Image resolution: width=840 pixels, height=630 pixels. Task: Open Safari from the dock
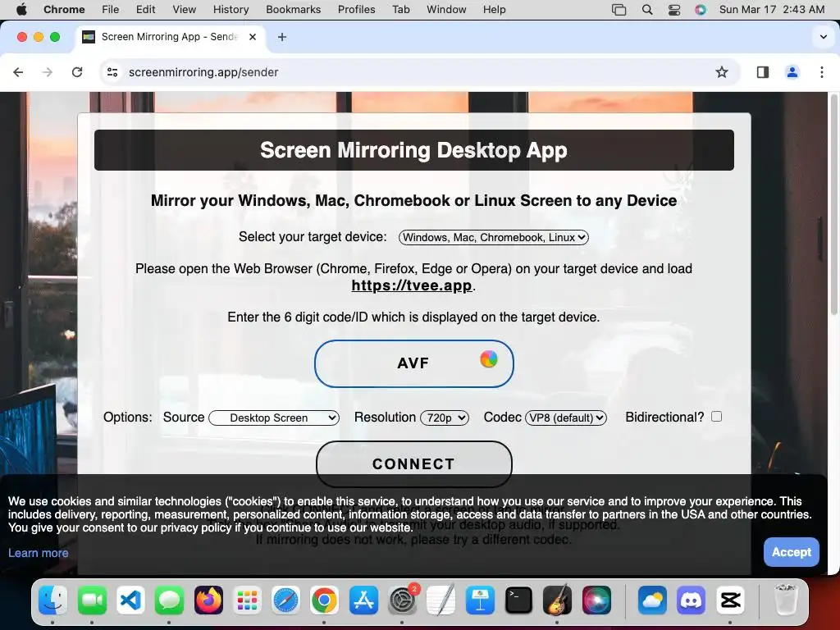click(x=285, y=600)
